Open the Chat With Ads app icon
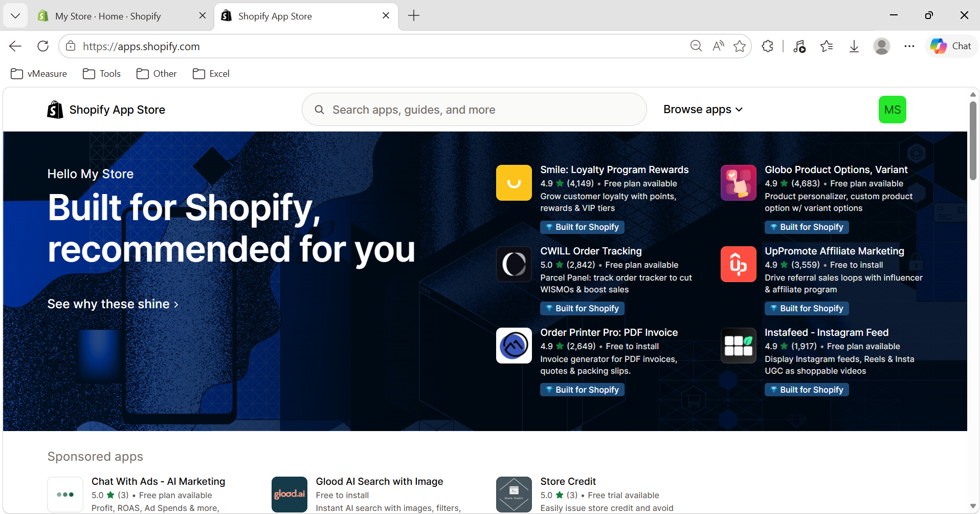This screenshot has height=514, width=980. pyautogui.click(x=65, y=495)
